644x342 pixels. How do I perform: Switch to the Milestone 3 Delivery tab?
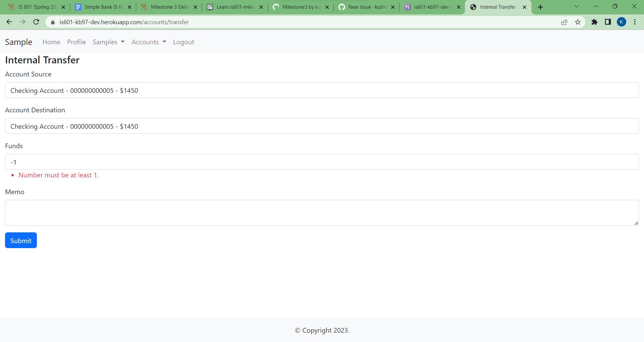click(x=166, y=7)
